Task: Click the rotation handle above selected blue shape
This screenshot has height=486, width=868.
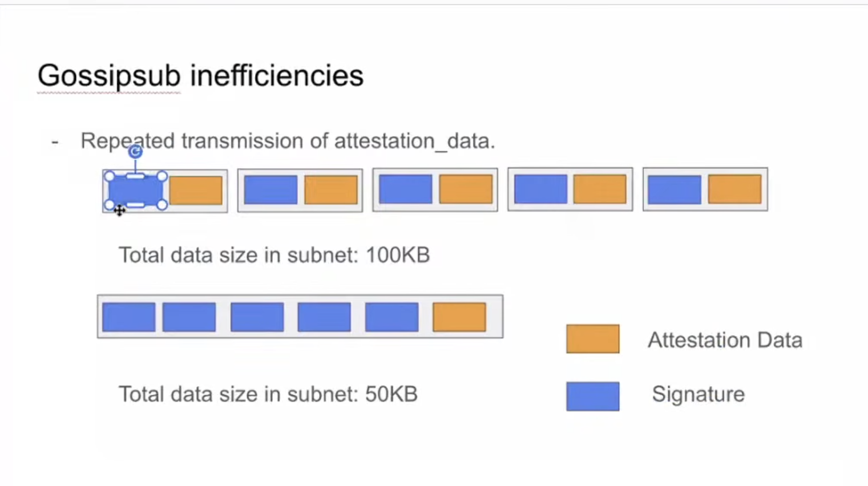Action: coord(135,152)
